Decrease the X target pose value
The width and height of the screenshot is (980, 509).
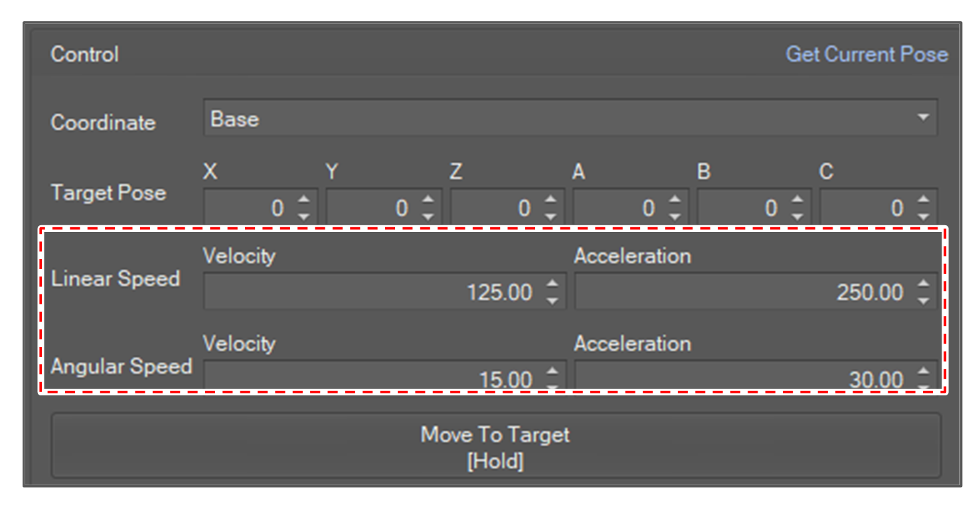pyautogui.click(x=303, y=216)
